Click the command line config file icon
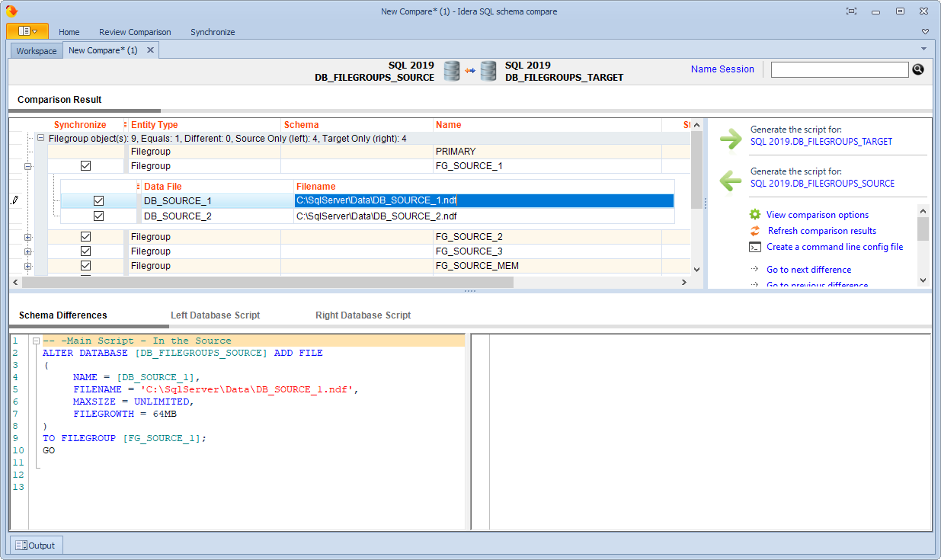941x560 pixels. pos(754,247)
